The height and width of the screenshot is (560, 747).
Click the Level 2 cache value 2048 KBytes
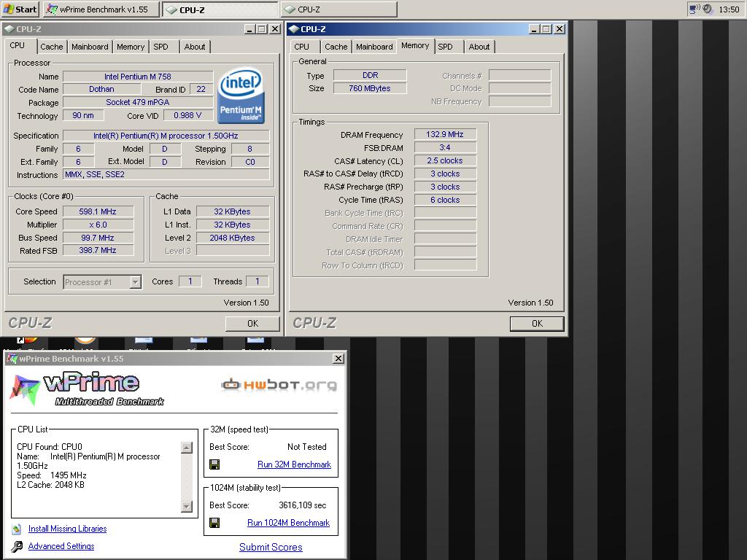pos(232,238)
